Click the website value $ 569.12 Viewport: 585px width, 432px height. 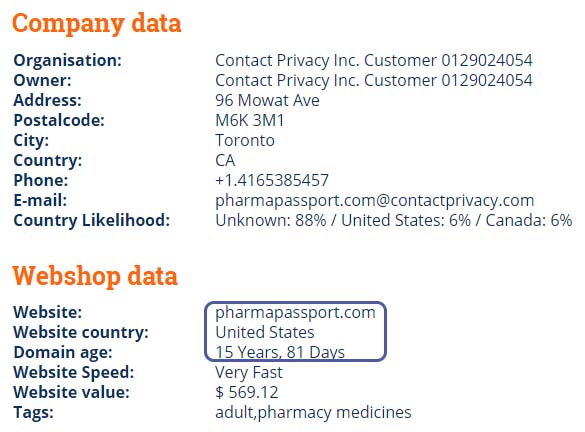tap(247, 392)
